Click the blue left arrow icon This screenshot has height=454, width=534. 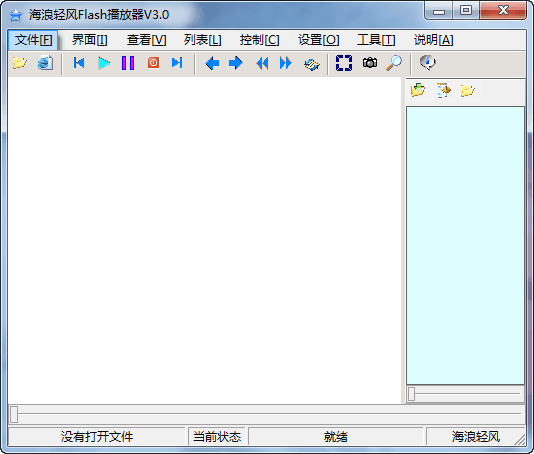[x=212, y=63]
